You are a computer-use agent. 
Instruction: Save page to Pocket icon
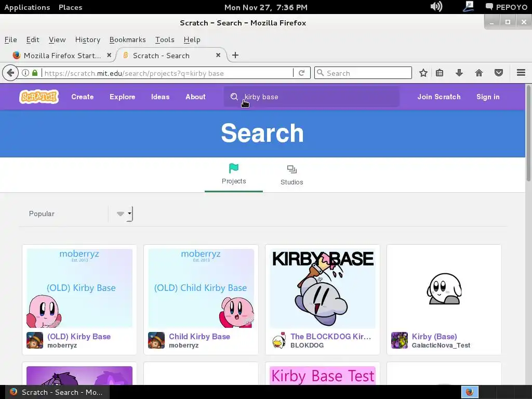click(498, 73)
